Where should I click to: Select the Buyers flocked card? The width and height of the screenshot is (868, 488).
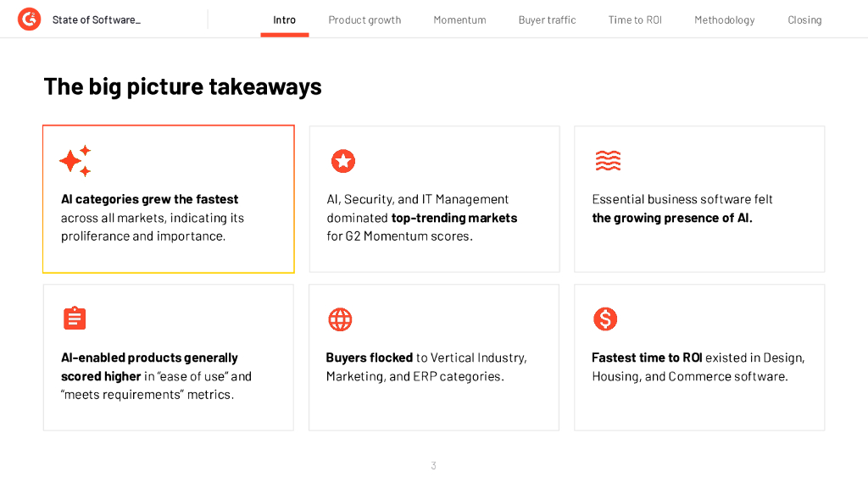434,358
